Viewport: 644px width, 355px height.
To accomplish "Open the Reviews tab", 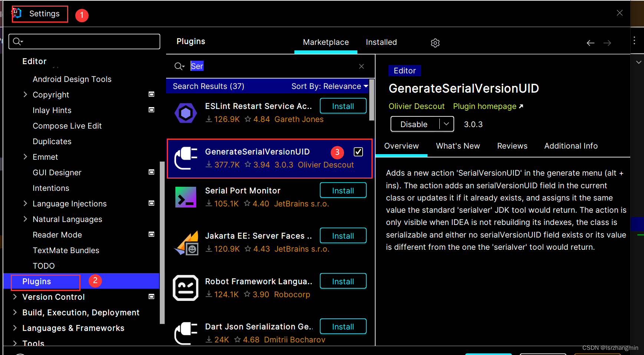I will coord(512,146).
